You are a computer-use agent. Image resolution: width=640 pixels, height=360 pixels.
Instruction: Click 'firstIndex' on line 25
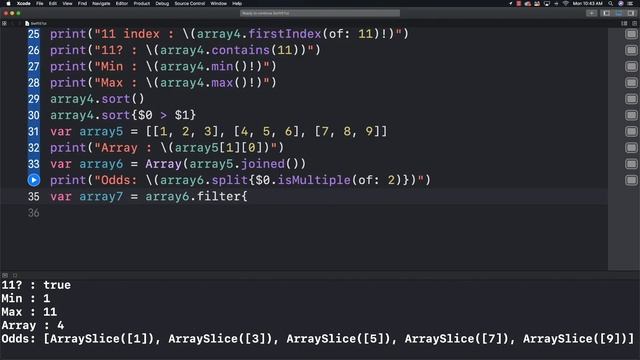pos(284,33)
